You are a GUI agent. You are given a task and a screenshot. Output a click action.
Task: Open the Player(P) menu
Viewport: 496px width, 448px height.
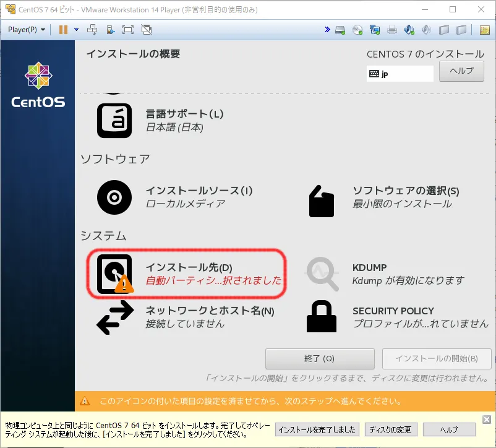click(26, 30)
